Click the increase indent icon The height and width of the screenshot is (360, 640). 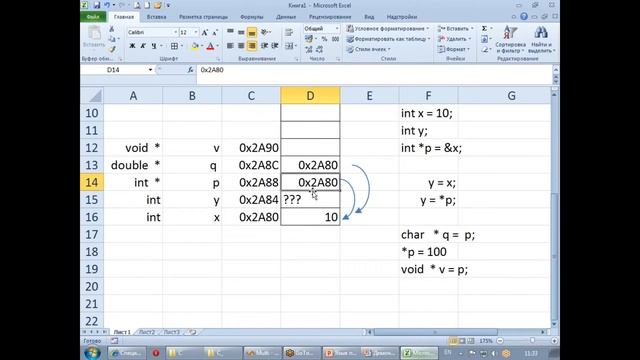click(x=275, y=46)
